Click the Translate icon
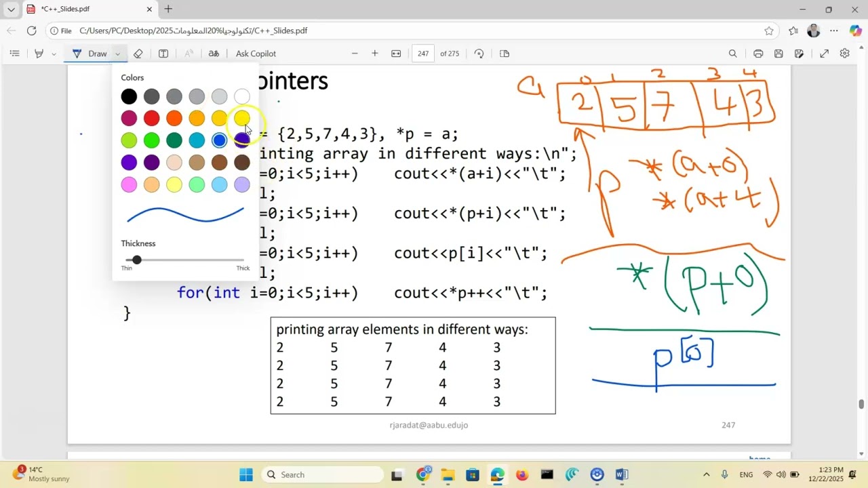The width and height of the screenshot is (868, 488). [x=214, y=54]
